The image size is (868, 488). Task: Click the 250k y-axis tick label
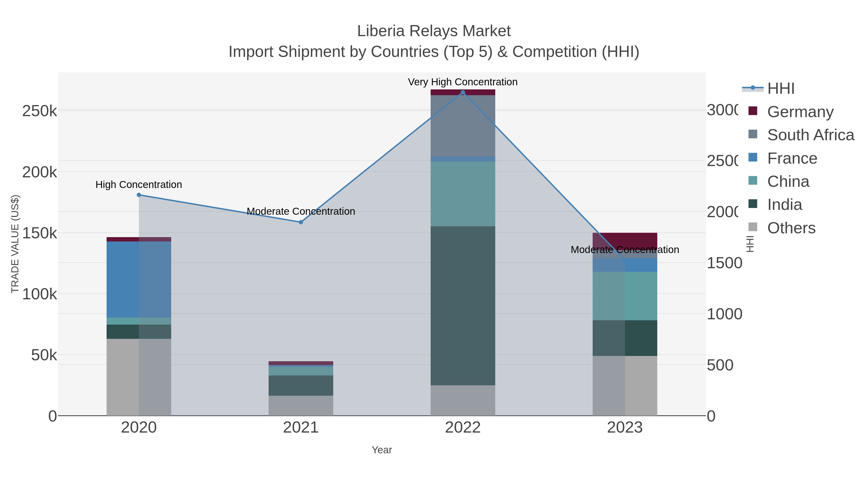tap(40, 111)
